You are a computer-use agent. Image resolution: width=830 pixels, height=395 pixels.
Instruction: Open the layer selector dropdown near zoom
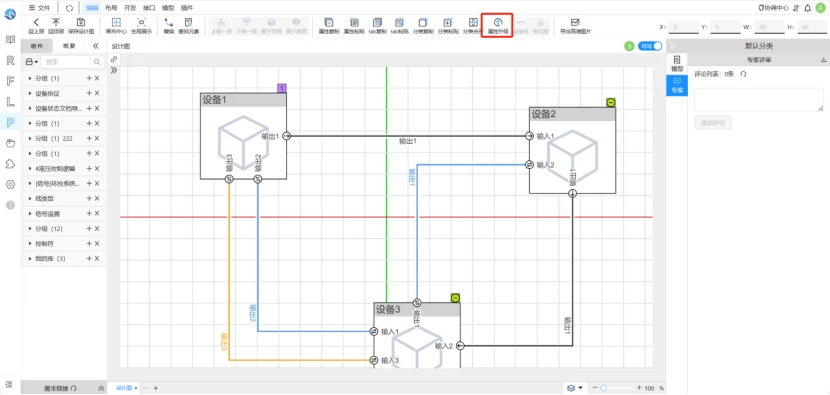coord(575,388)
